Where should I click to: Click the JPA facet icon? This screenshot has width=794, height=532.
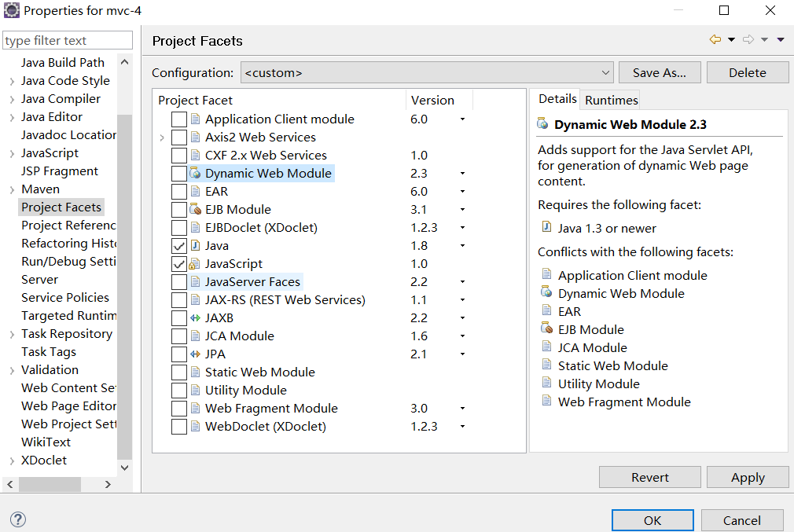click(196, 354)
